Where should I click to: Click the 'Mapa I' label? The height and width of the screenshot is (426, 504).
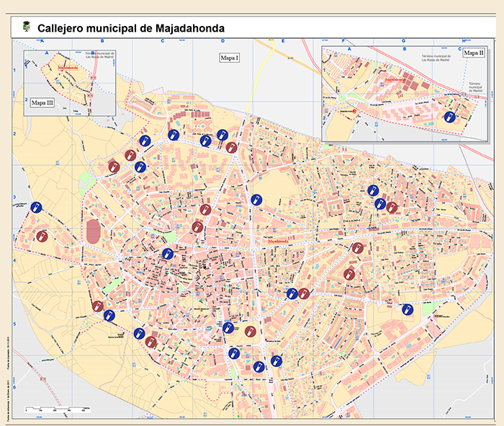tap(230, 58)
